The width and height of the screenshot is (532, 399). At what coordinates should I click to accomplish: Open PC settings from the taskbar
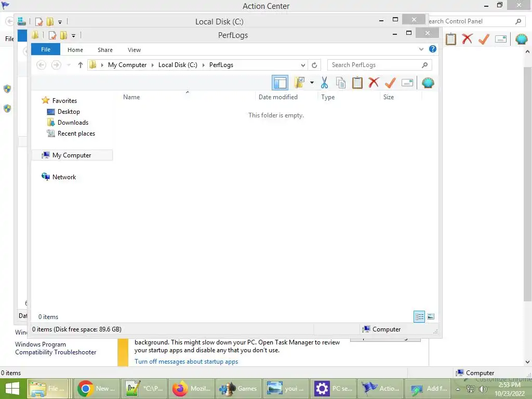pyautogui.click(x=333, y=389)
